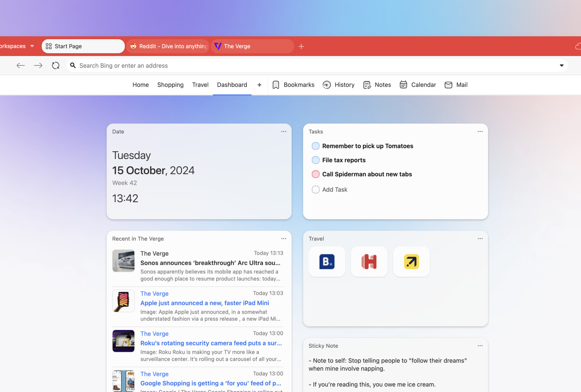Screen dimensions: 581x392
Task: Open Date widget options menu
Action: coord(284,131)
